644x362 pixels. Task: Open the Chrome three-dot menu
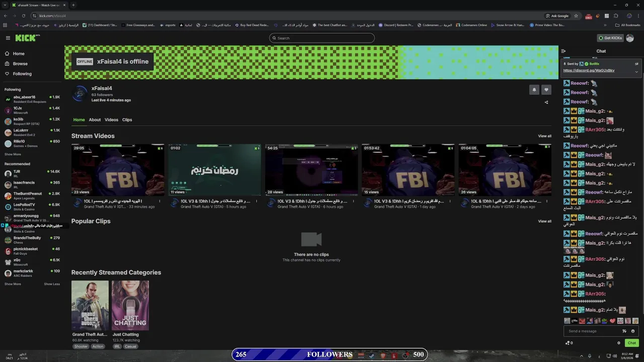[639, 16]
